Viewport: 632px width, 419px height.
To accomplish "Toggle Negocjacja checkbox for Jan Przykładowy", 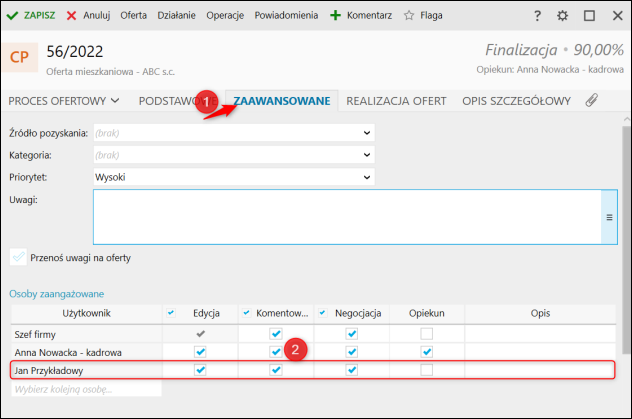I will [352, 369].
